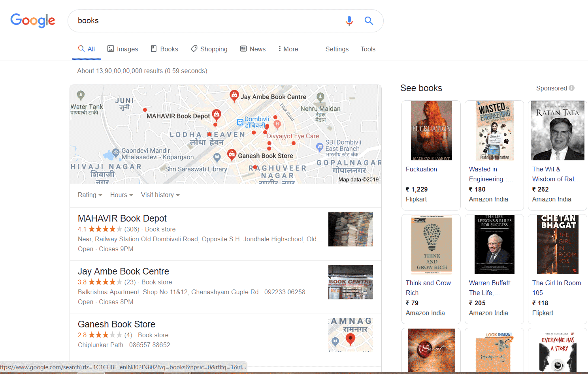Screen dimensions: 588x374
Task: Expand the More search options menu
Action: point(288,49)
